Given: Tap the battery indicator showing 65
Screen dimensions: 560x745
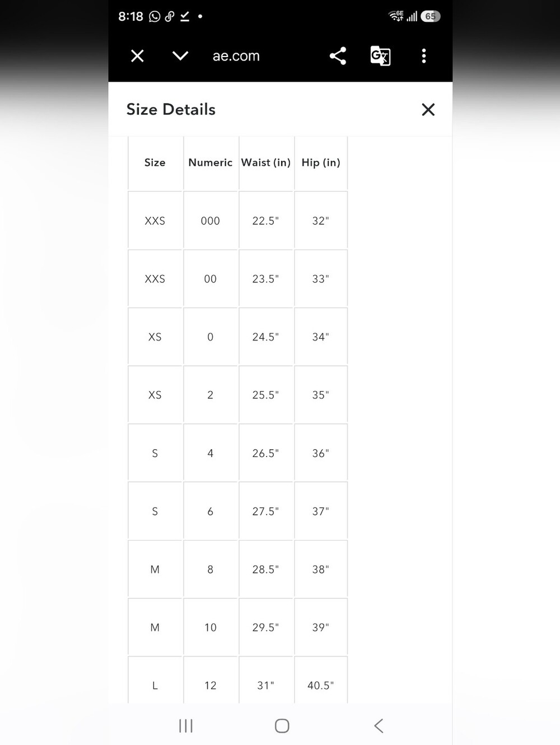Looking at the screenshot, I should pos(430,16).
